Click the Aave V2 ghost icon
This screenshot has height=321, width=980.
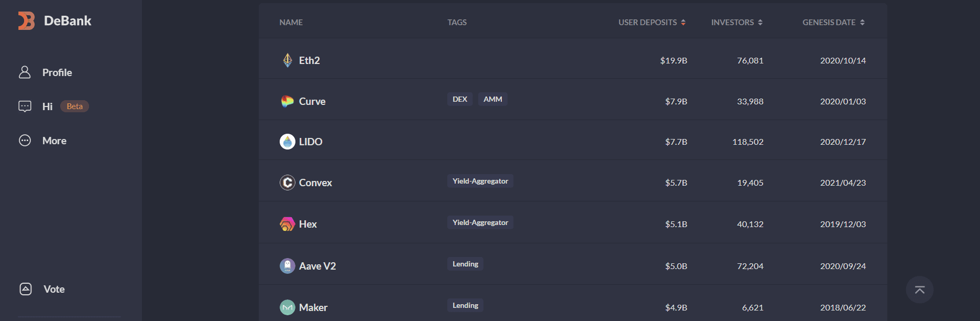(x=288, y=266)
